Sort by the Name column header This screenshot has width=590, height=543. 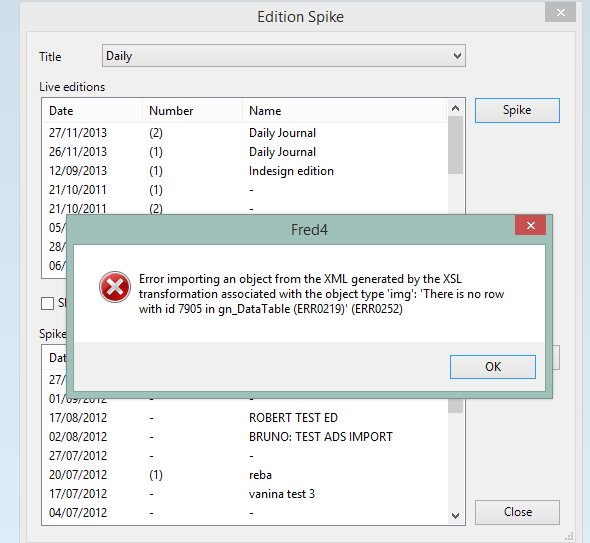point(344,111)
